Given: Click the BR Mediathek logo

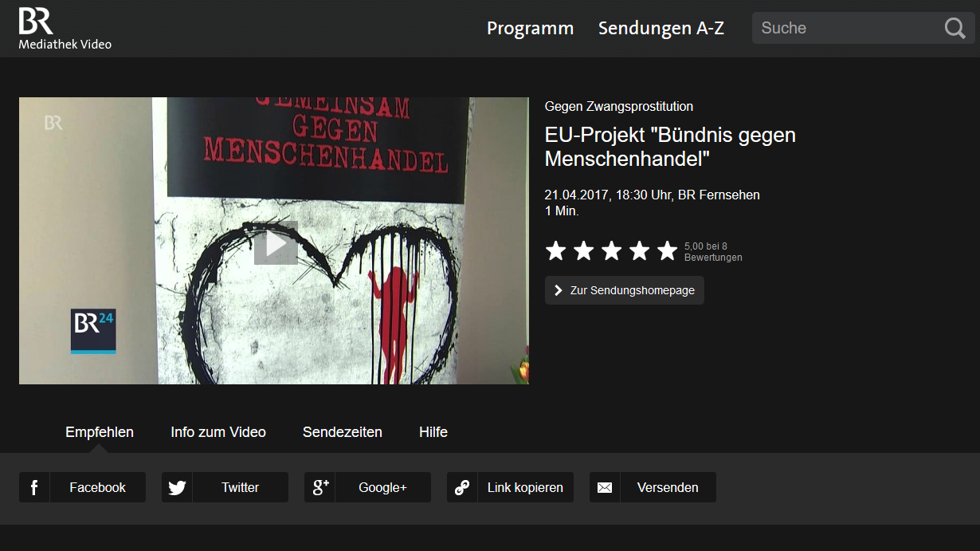Looking at the screenshot, I should [65, 29].
